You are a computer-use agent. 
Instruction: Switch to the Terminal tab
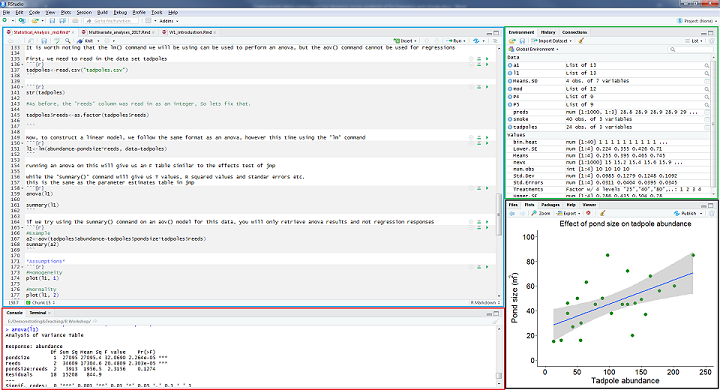tap(38, 313)
